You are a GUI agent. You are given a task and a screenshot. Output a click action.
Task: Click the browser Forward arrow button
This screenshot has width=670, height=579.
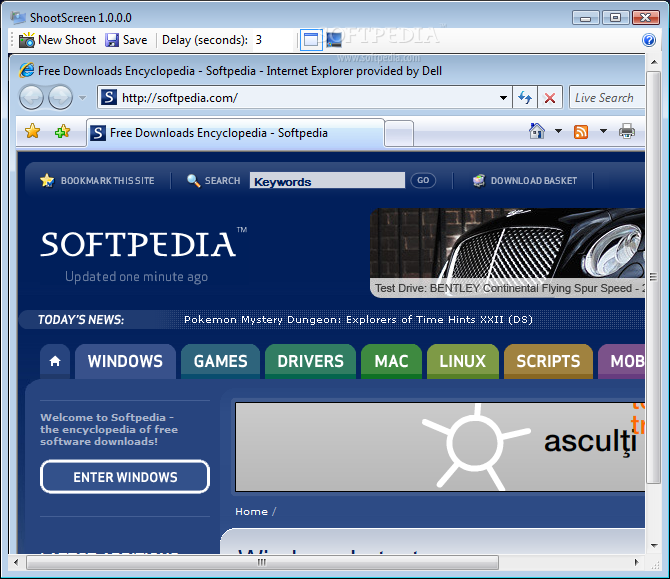click(x=60, y=97)
